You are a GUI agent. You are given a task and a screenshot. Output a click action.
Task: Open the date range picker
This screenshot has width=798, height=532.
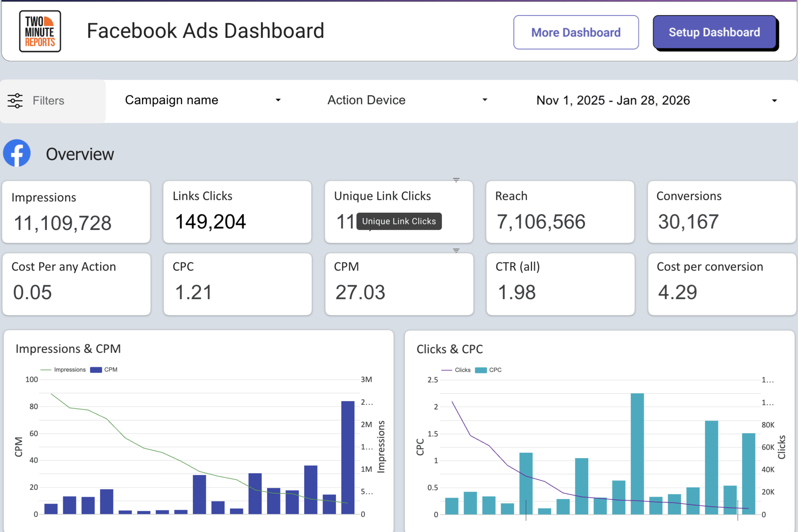[x=613, y=100]
